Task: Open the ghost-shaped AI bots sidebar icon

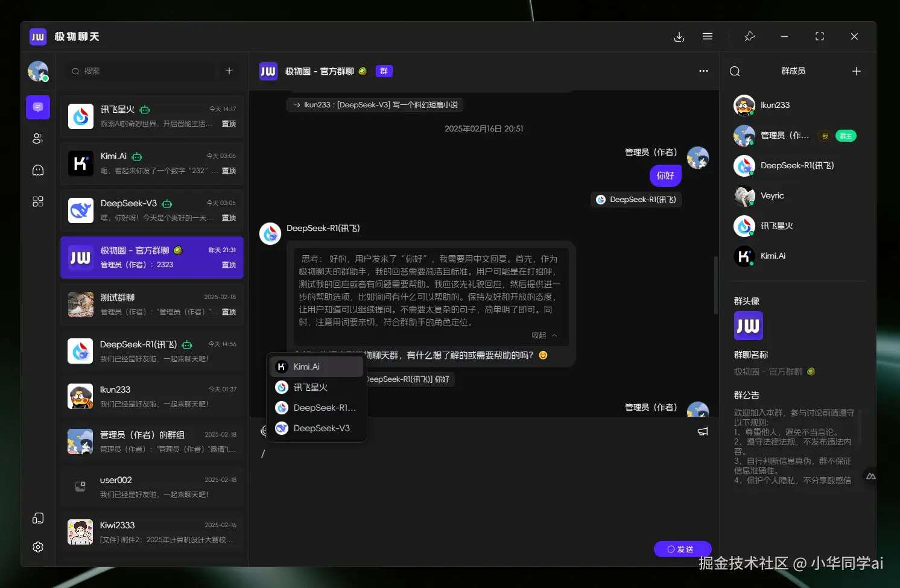Action: [38, 170]
